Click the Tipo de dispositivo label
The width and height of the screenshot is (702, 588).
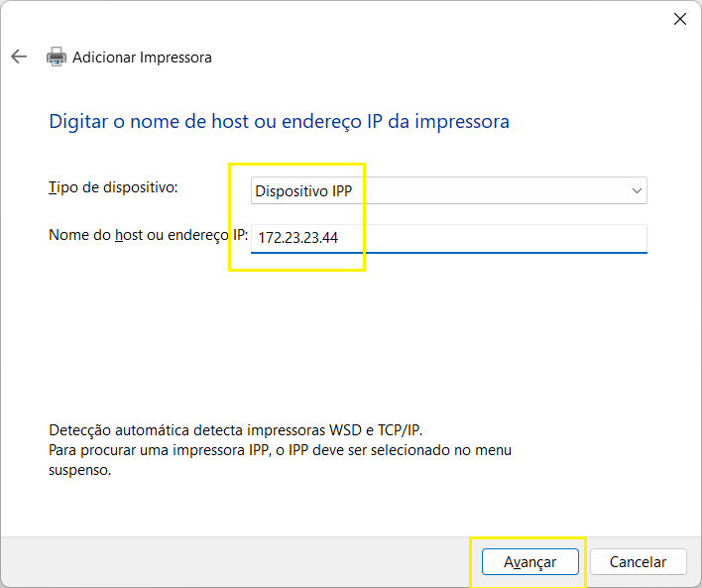[x=113, y=187]
